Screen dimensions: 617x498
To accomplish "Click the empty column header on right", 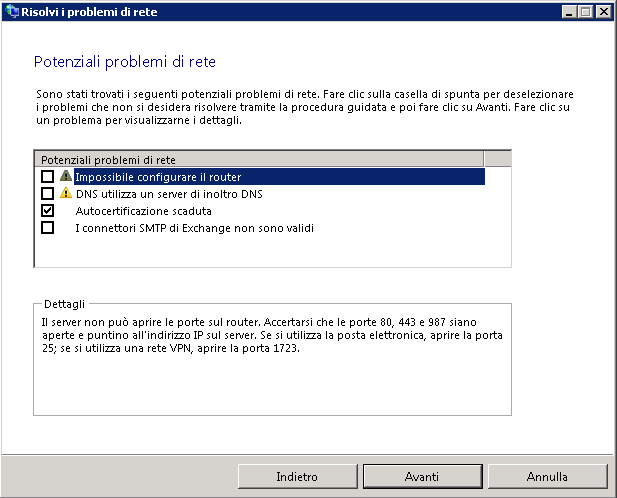I will click(498, 159).
